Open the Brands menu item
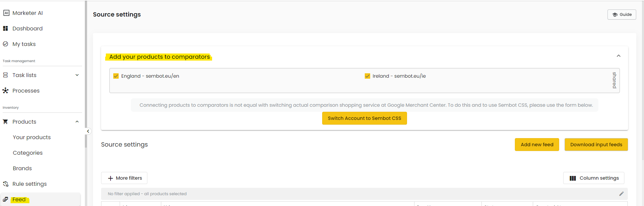 [x=22, y=168]
